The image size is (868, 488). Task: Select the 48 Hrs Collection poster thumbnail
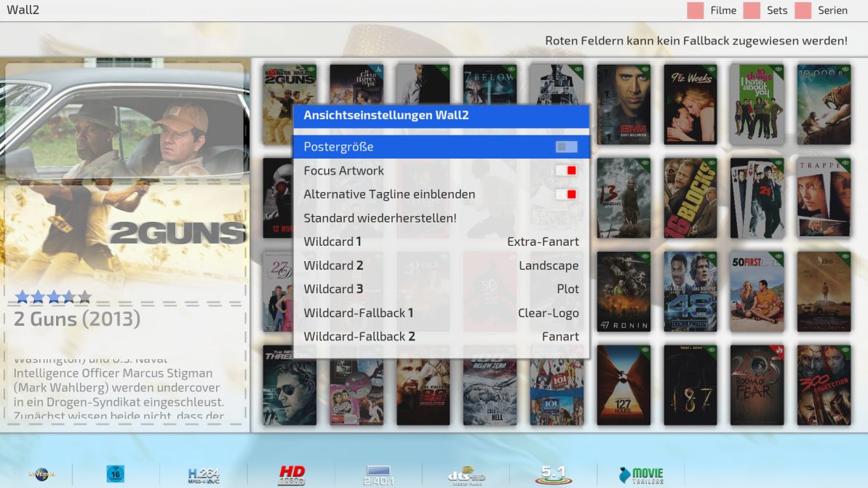(x=690, y=292)
